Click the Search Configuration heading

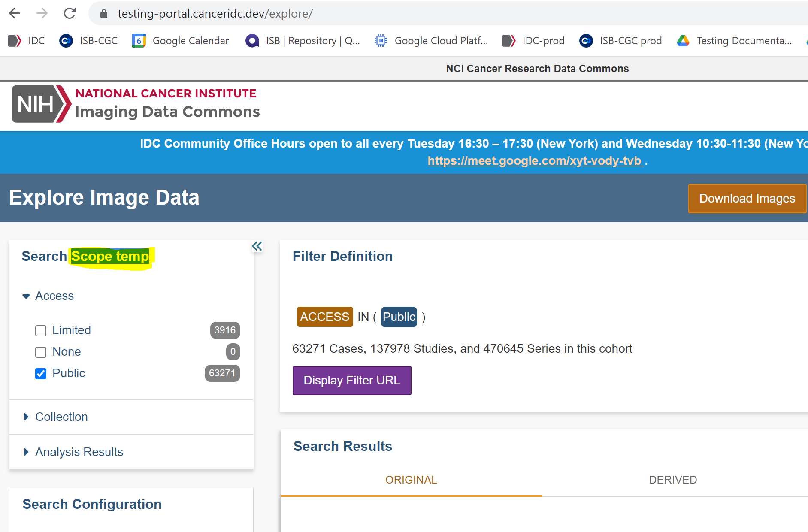(92, 504)
